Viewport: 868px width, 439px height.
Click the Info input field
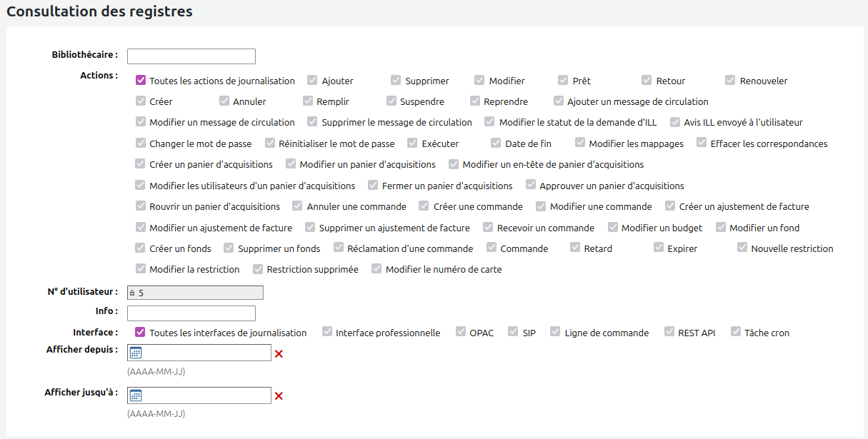pyautogui.click(x=191, y=313)
